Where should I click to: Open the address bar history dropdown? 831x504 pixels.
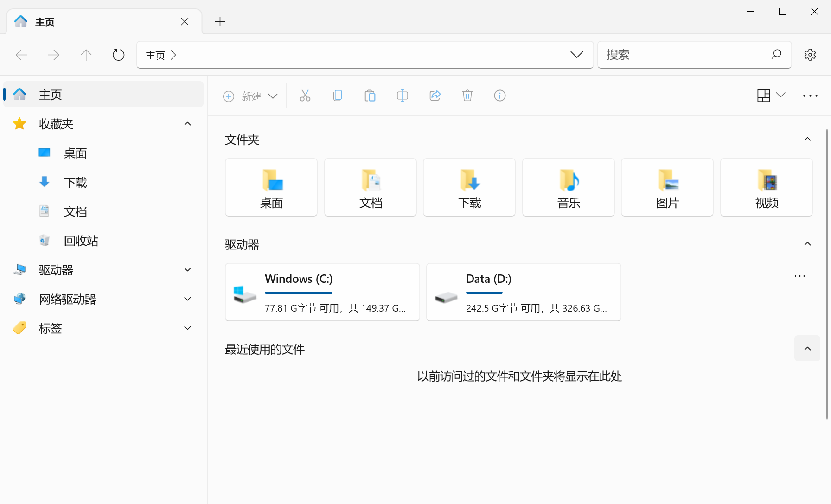click(576, 55)
